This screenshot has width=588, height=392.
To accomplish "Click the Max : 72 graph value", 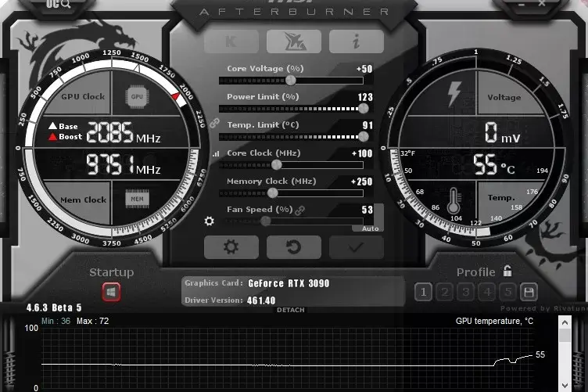I will point(92,321).
